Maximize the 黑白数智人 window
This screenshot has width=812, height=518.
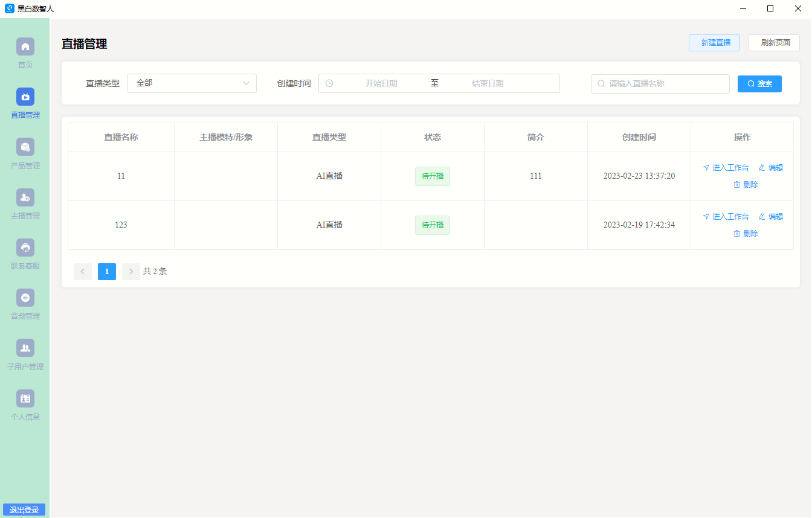770,8
